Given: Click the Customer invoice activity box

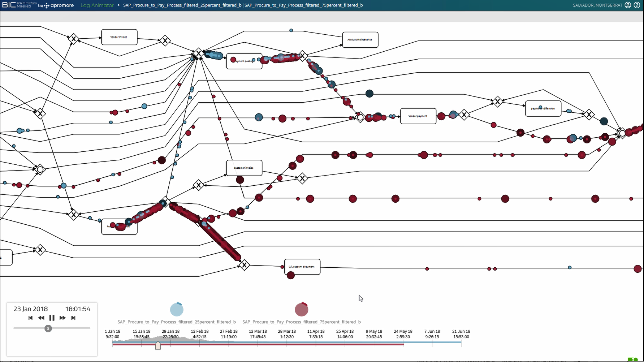Looking at the screenshot, I should (244, 168).
